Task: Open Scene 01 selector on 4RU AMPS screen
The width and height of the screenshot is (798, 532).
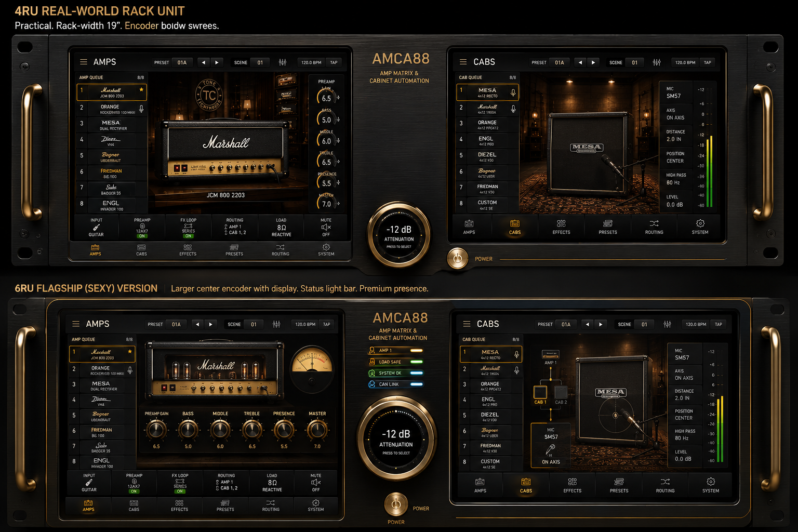Action: point(260,62)
